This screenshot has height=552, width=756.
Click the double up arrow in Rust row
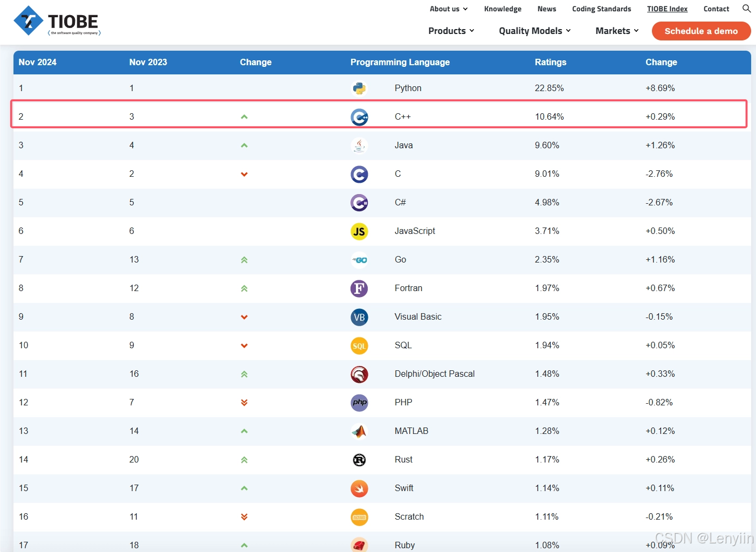tap(244, 460)
